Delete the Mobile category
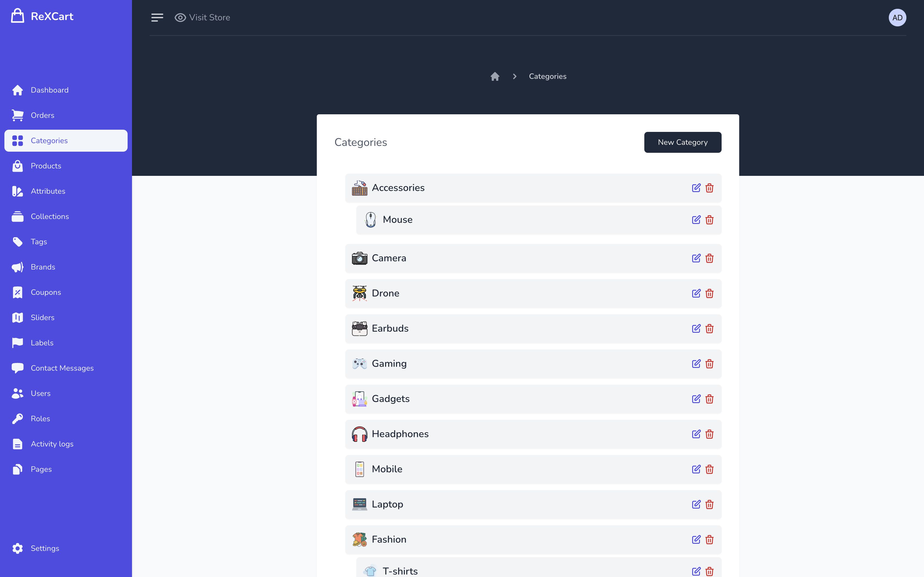Viewport: 924px width, 577px height. pyautogui.click(x=710, y=469)
